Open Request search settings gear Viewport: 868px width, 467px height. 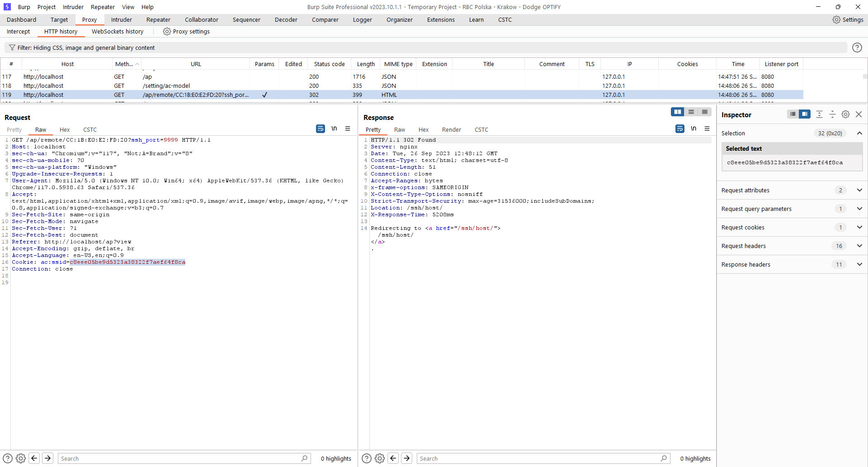click(21, 458)
